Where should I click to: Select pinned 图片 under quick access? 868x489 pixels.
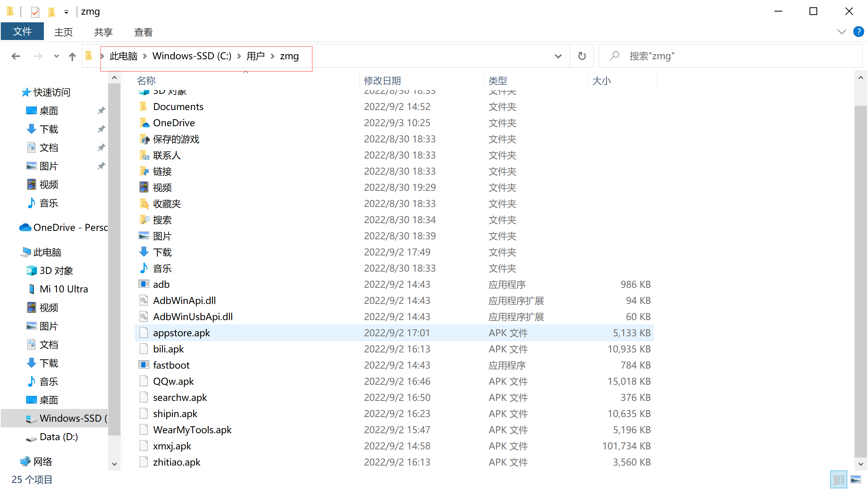(49, 166)
